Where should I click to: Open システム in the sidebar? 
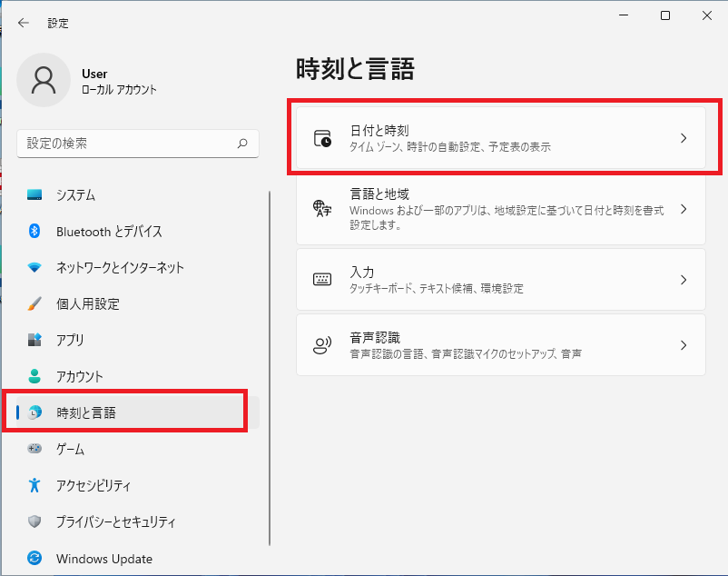point(137,194)
